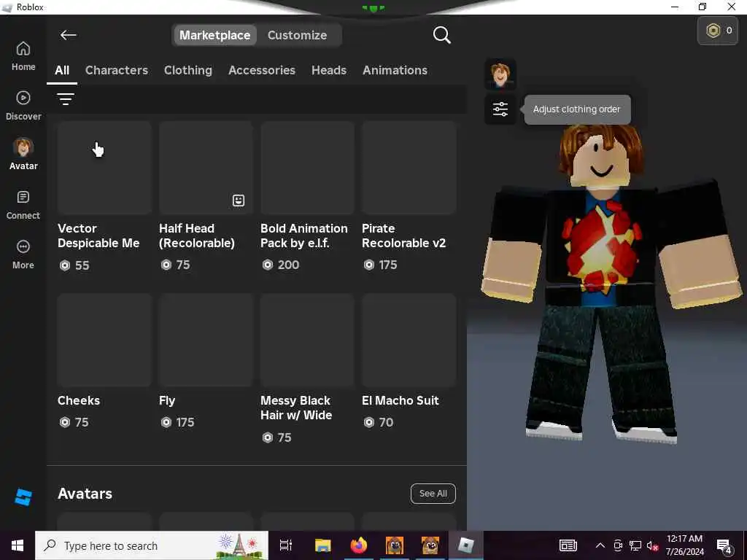The height and width of the screenshot is (560, 747).
Task: Open the Cheeks item thumbnail
Action: click(104, 340)
